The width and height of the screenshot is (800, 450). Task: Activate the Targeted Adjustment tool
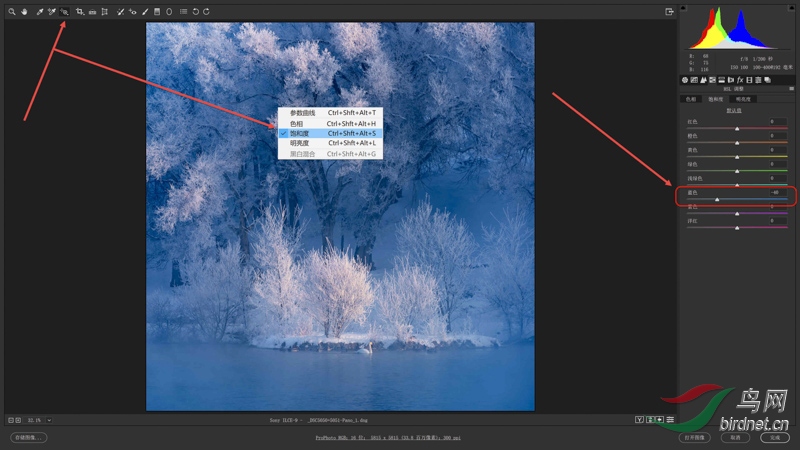pyautogui.click(x=65, y=12)
